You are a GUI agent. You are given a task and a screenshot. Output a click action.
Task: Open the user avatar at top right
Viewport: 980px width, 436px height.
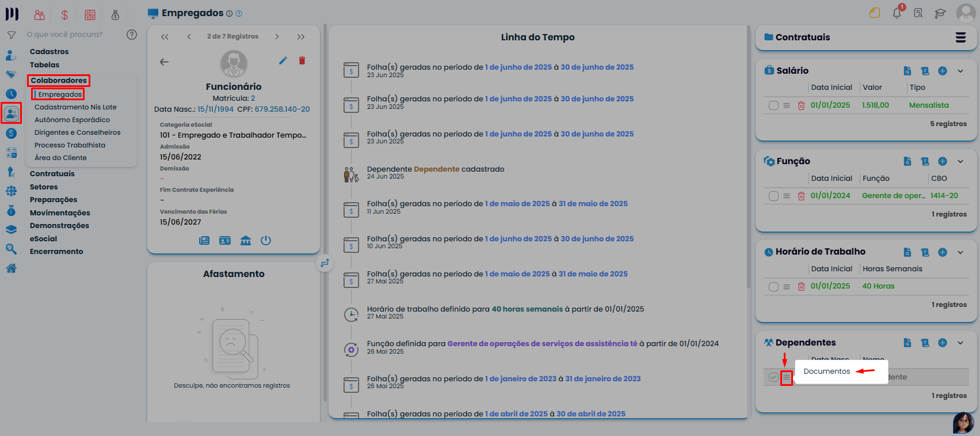(965, 13)
